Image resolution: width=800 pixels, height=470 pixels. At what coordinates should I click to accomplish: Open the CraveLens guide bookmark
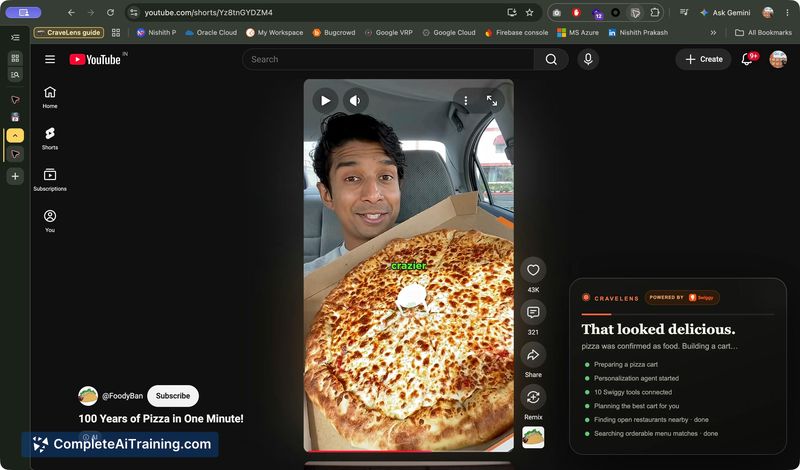pos(69,32)
